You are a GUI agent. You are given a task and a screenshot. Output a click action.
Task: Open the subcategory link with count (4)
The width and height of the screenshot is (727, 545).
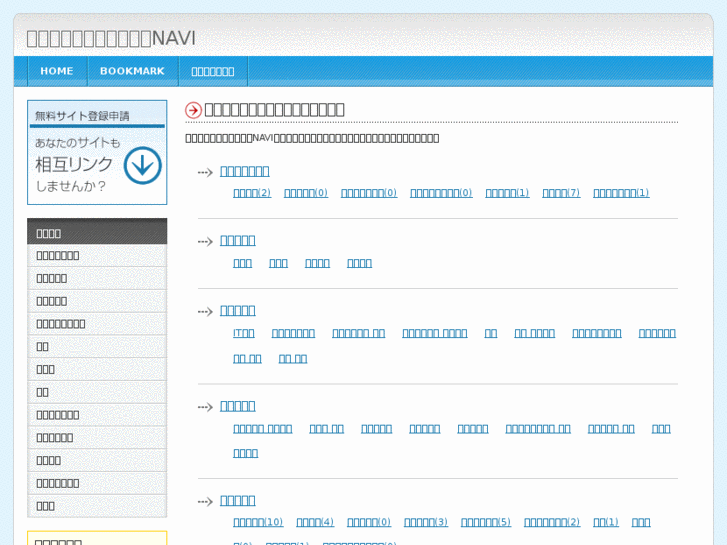tap(315, 522)
